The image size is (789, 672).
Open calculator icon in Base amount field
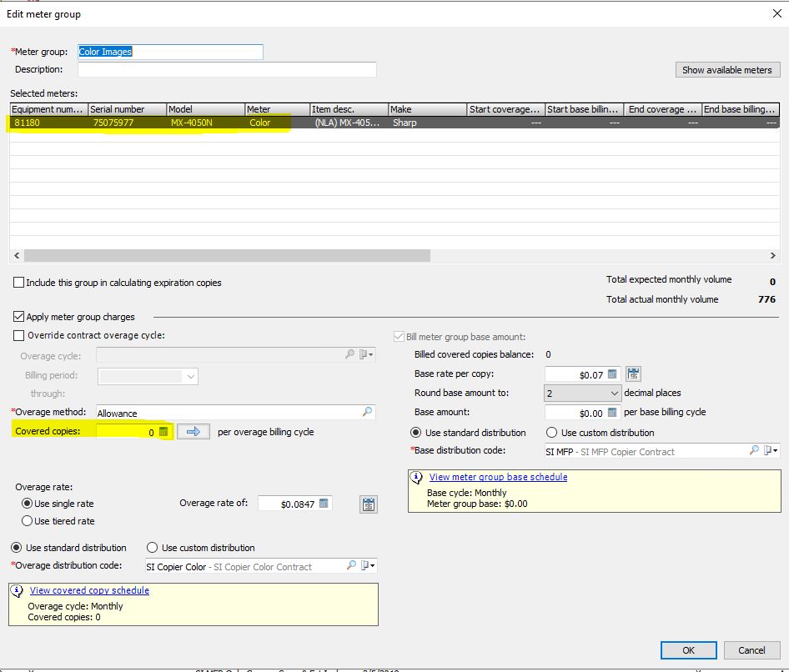point(612,413)
